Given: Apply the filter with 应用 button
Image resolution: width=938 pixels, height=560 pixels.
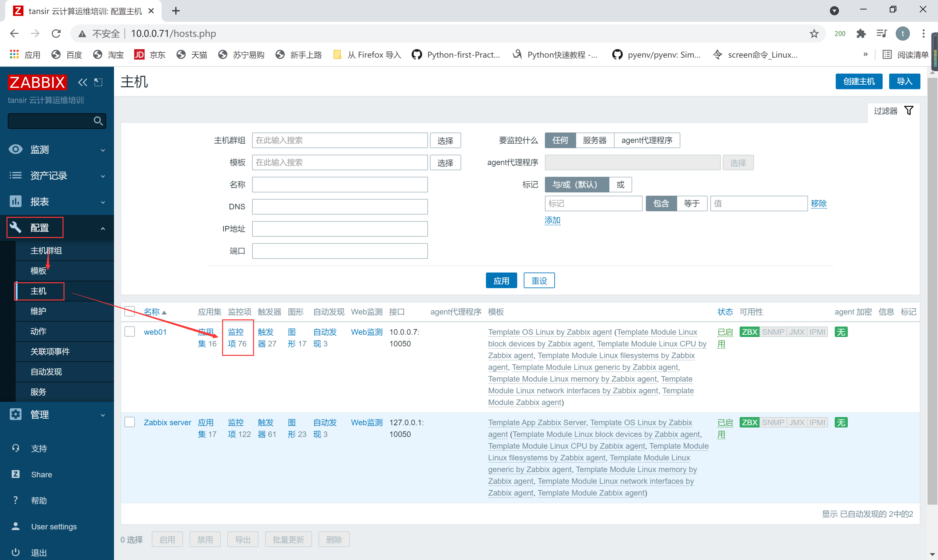Looking at the screenshot, I should [501, 280].
